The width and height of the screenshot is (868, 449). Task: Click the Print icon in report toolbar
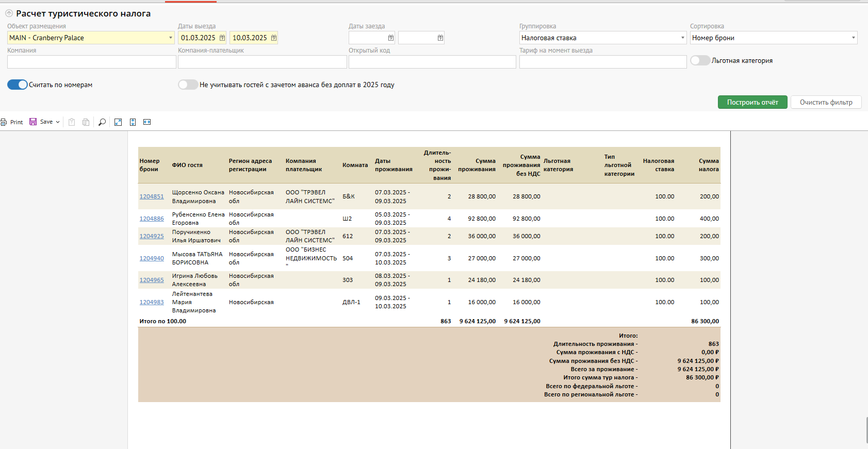click(x=4, y=122)
